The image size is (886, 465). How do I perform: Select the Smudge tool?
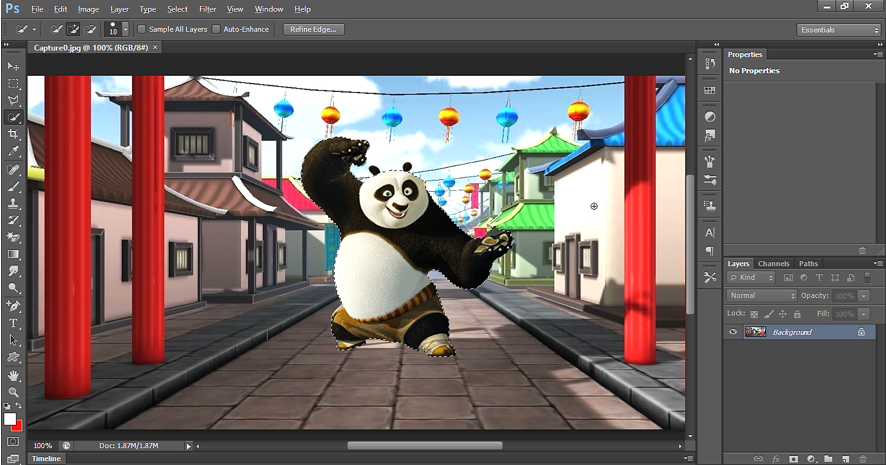(x=13, y=271)
